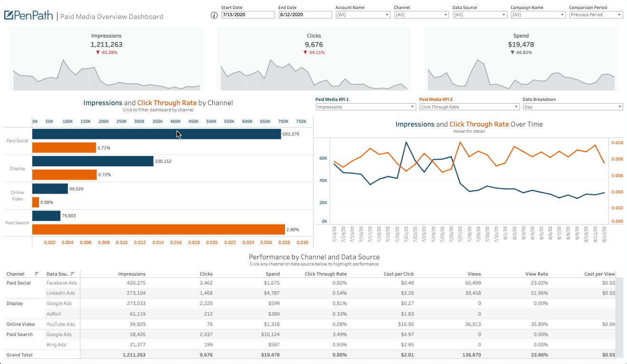Select the AdRoll data source row
This screenshot has height=364, width=627.
(x=53, y=314)
